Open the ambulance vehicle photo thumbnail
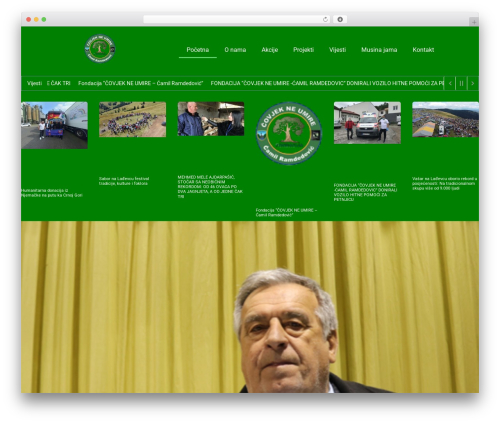The width and height of the screenshot is (500, 423). (367, 123)
